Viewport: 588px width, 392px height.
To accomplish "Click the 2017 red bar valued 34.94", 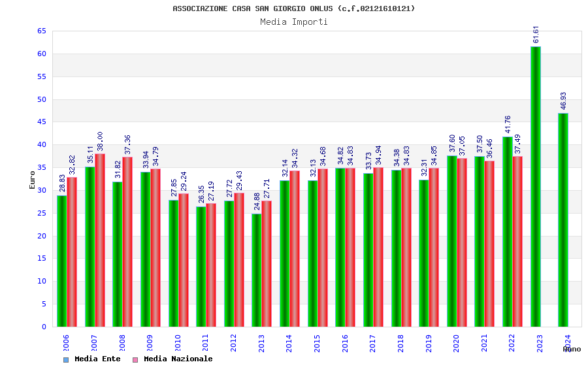I will click(378, 247).
